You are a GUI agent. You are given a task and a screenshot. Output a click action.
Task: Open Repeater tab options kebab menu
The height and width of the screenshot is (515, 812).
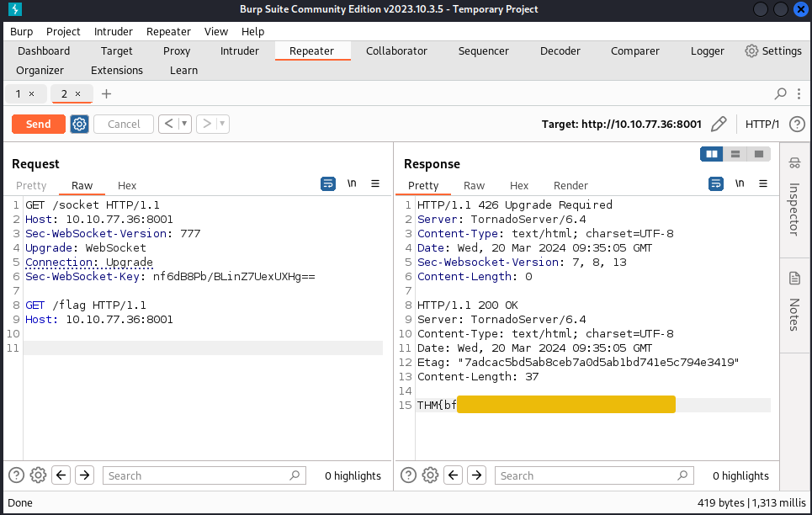point(799,93)
